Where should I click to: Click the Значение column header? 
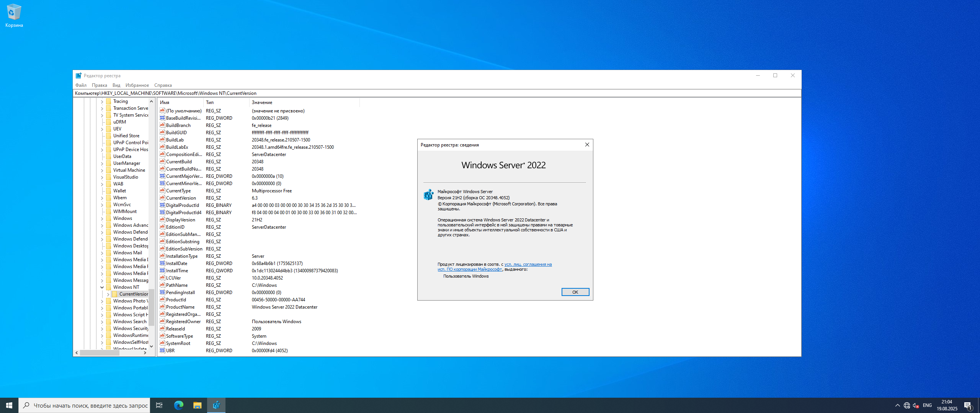pos(304,102)
